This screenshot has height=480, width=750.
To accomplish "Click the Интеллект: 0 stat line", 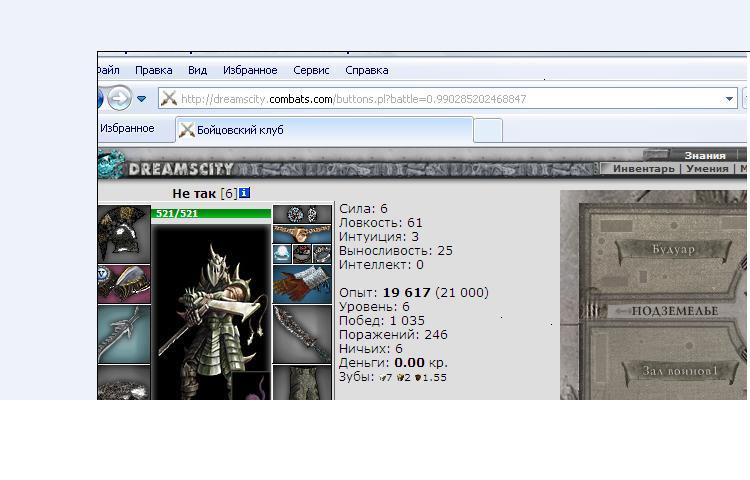I will click(x=381, y=264).
